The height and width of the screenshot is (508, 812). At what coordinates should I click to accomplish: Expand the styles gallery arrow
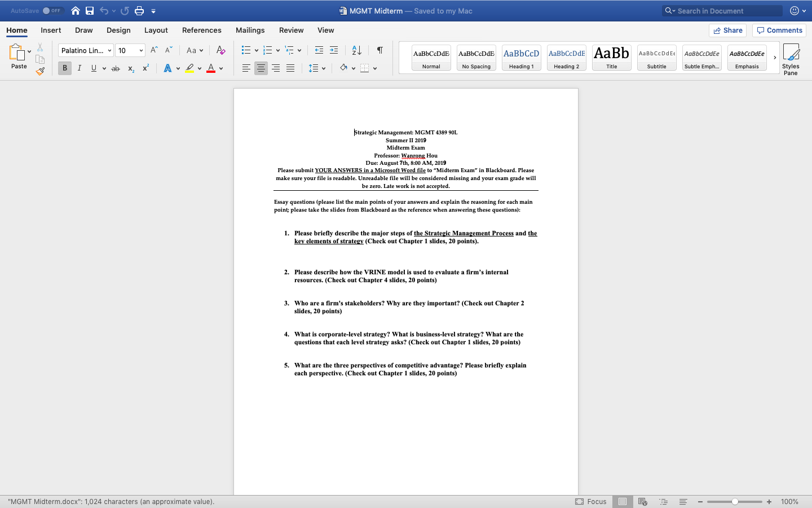(x=775, y=57)
